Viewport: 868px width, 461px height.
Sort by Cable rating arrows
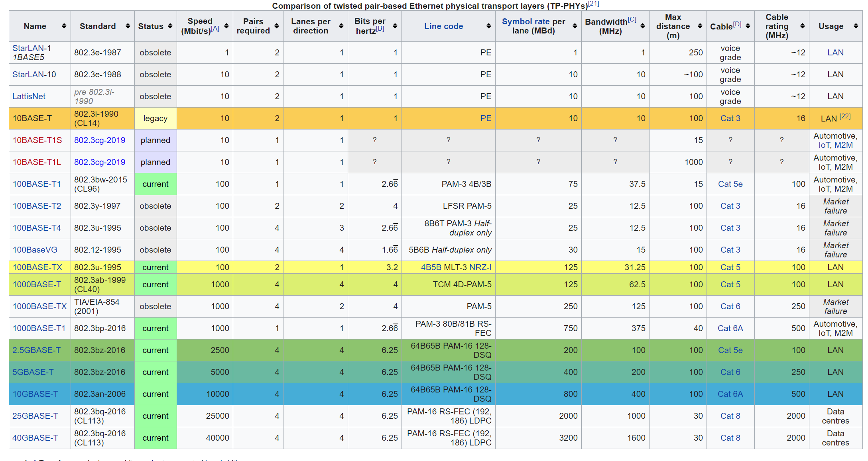803,26
